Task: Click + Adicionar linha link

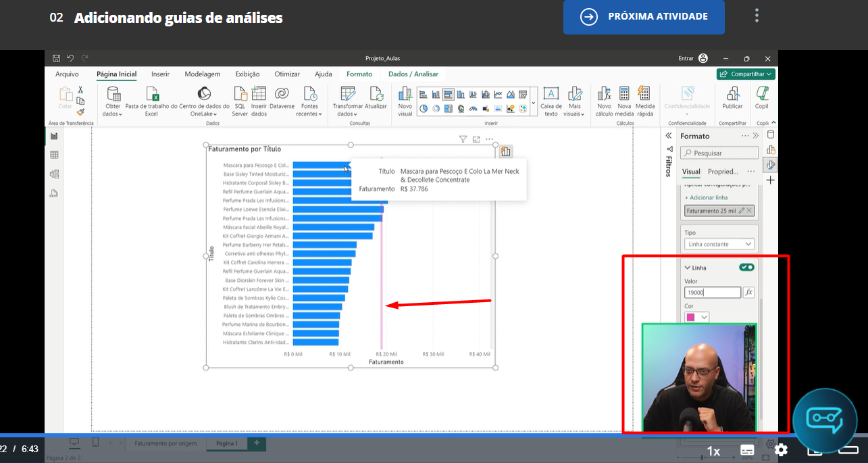Action: tap(706, 197)
